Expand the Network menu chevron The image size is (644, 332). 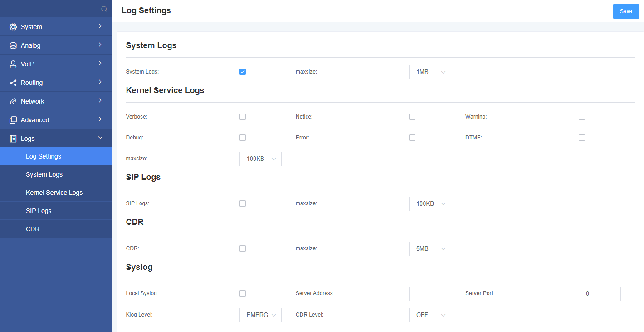[100, 101]
